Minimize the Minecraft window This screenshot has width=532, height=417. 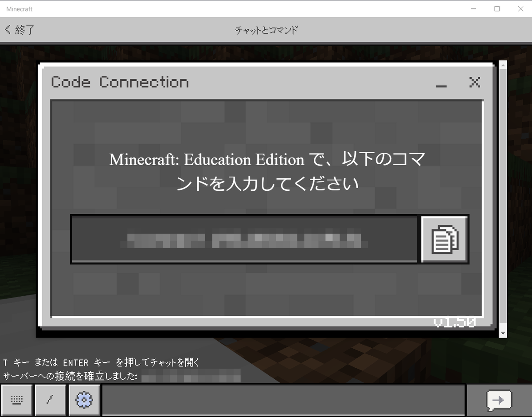tap(473, 8)
